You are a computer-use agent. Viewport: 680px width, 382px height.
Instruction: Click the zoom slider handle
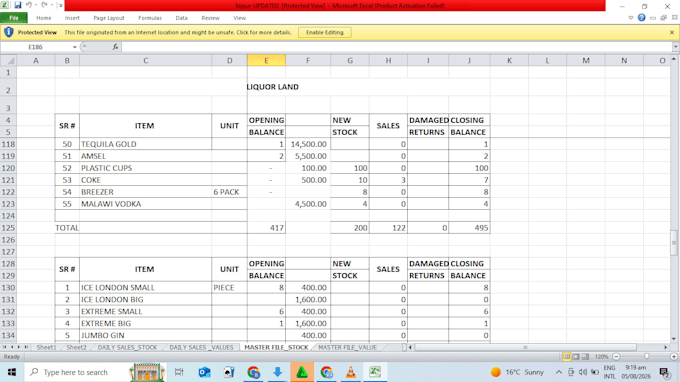point(647,356)
